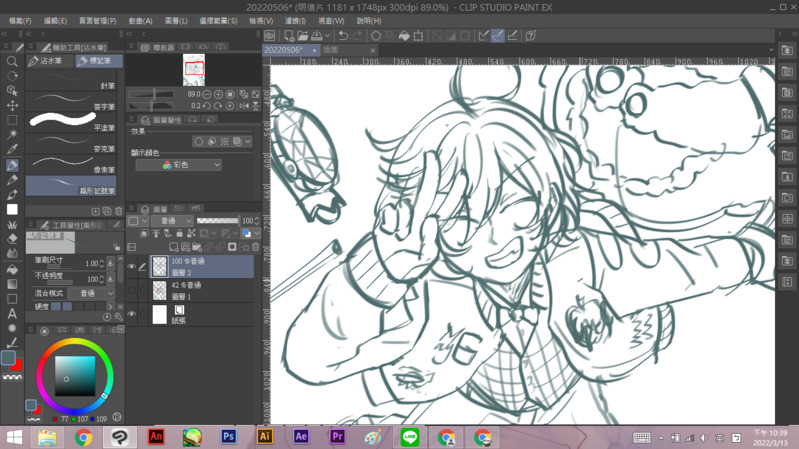This screenshot has height=449, width=799.
Task: Select the 針筆 brush preset
Action: 71,81
